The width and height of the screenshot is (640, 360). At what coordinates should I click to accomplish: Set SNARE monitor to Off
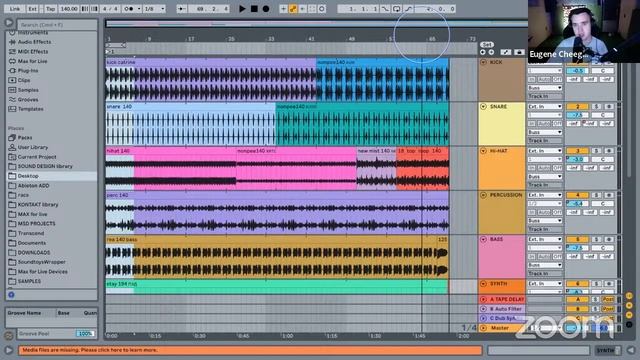(557, 124)
